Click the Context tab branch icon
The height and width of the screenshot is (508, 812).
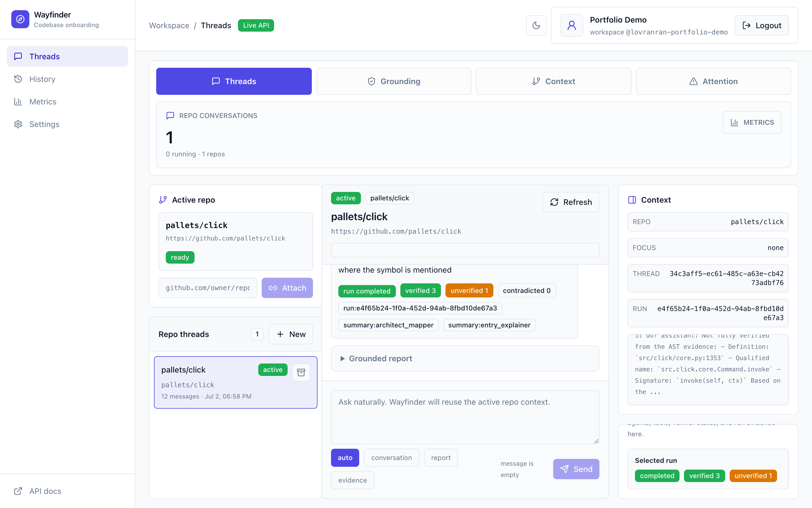536,81
